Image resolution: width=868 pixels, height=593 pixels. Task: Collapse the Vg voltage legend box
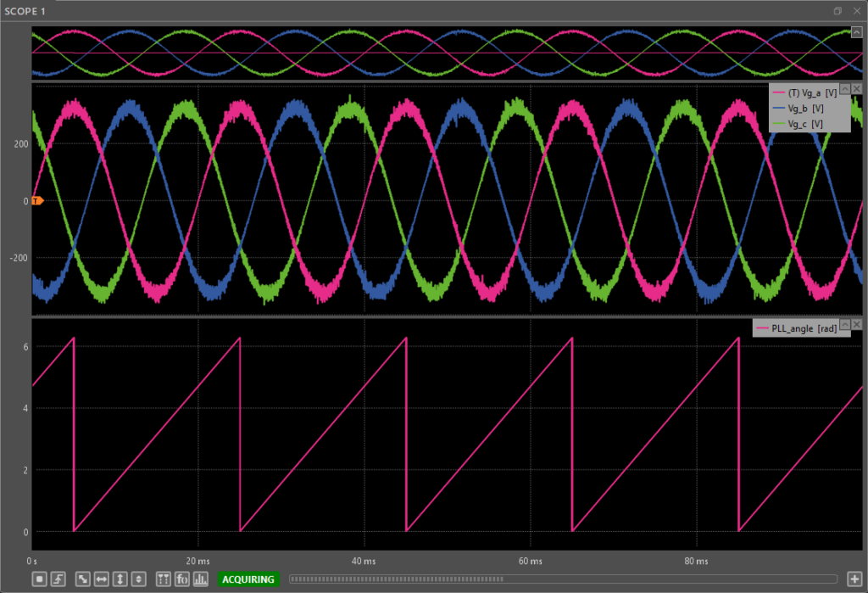coord(845,89)
